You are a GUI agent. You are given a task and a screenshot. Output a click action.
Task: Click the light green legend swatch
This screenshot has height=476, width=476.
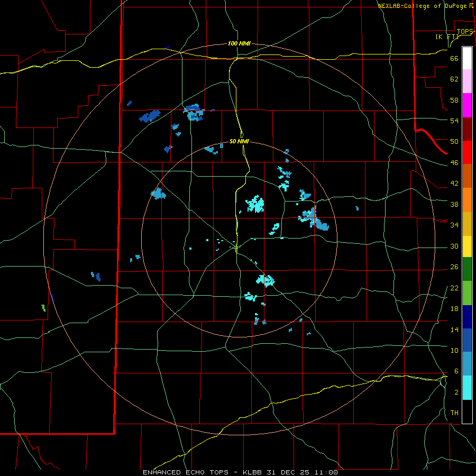pos(467,292)
